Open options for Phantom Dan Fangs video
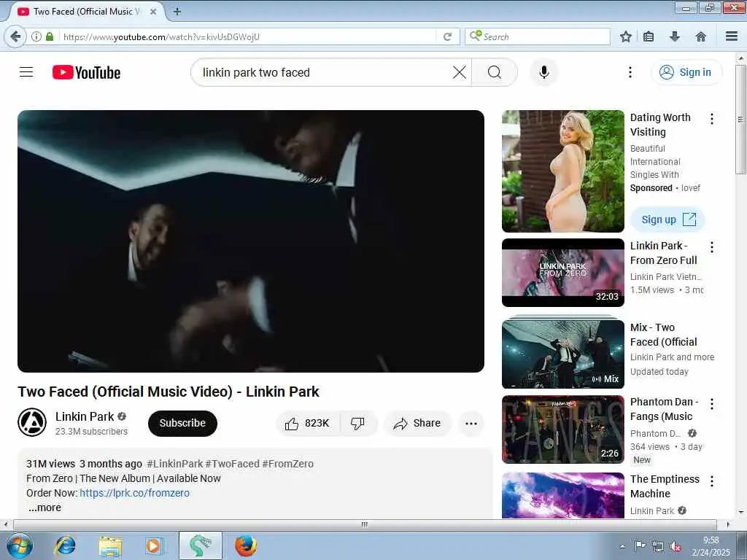This screenshot has width=747, height=560. tap(712, 404)
